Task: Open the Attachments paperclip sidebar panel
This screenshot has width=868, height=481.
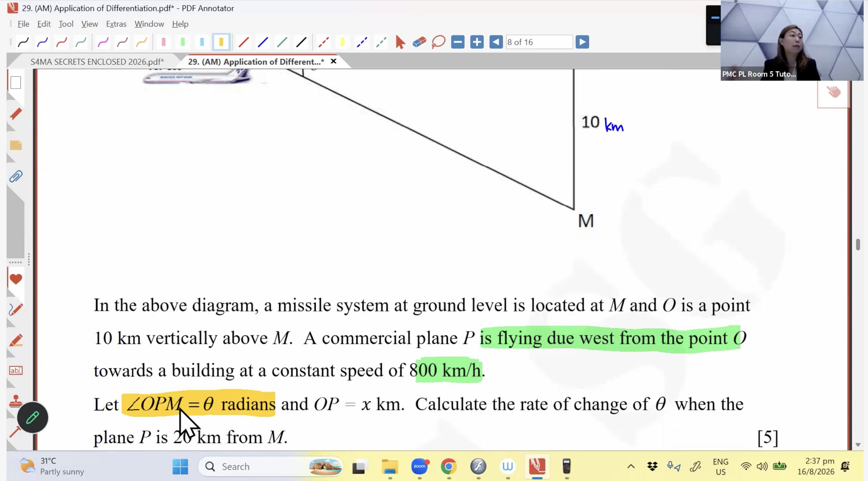Action: [16, 177]
